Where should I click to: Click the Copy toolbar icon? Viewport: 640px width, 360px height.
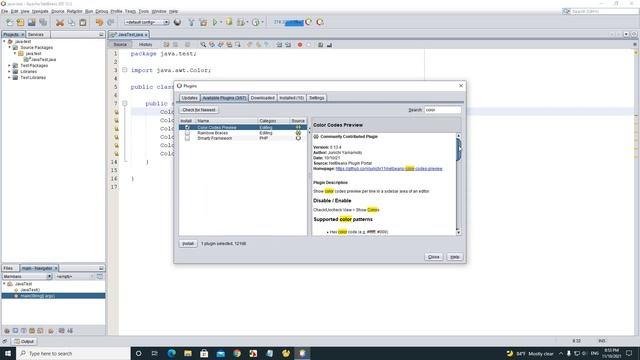[x=71, y=22]
